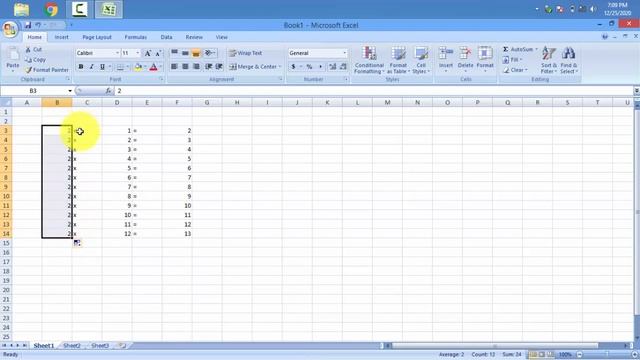Increase decimal places

tap(332, 67)
